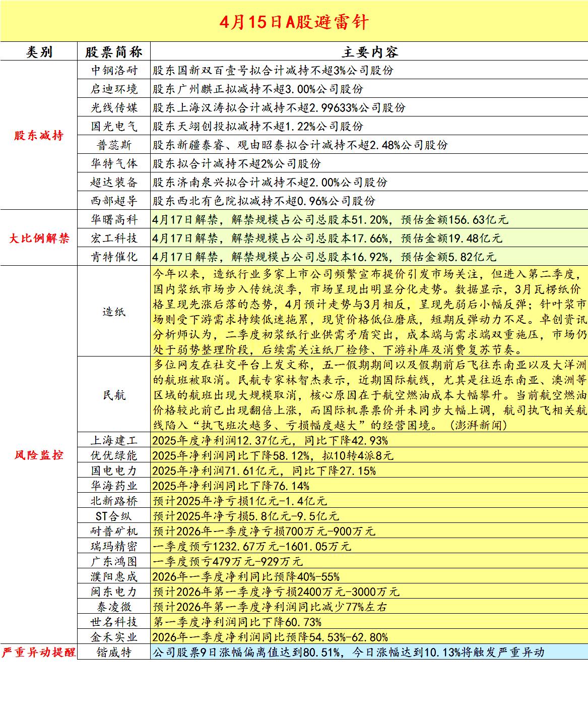Click the title 4月15日A股避雷针

point(294,22)
